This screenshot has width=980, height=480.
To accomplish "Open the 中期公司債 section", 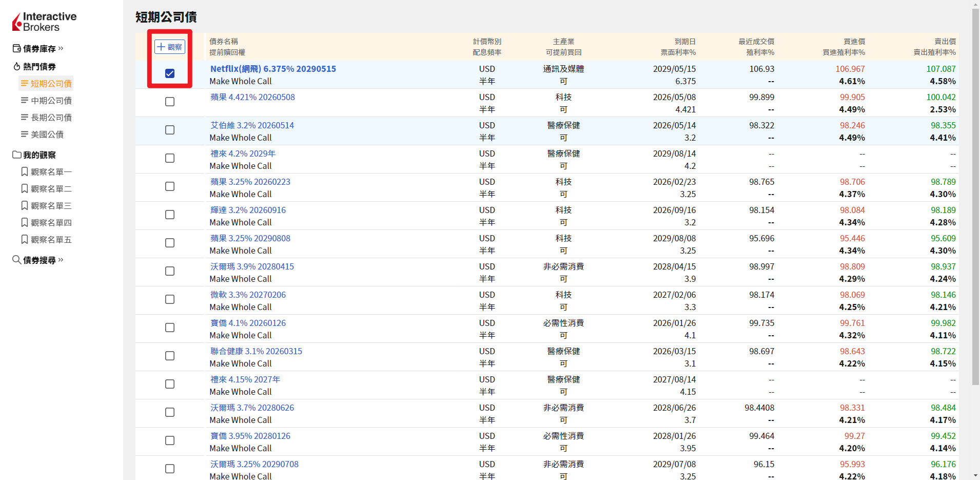I will coord(46,100).
